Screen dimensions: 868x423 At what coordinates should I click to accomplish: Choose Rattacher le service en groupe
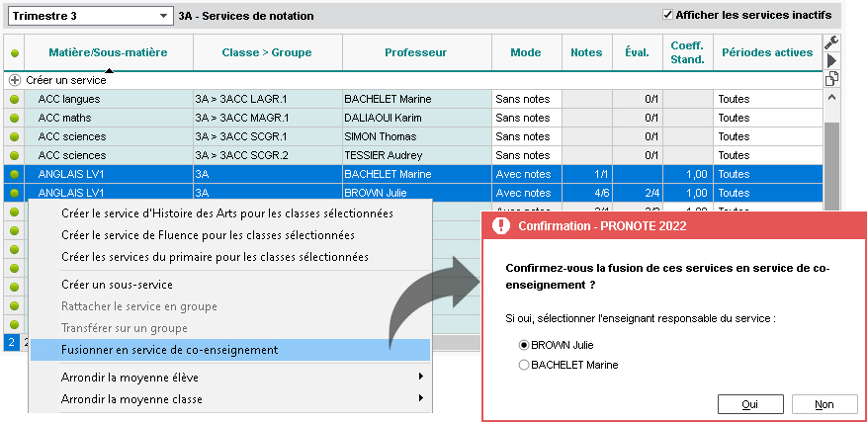(229, 306)
